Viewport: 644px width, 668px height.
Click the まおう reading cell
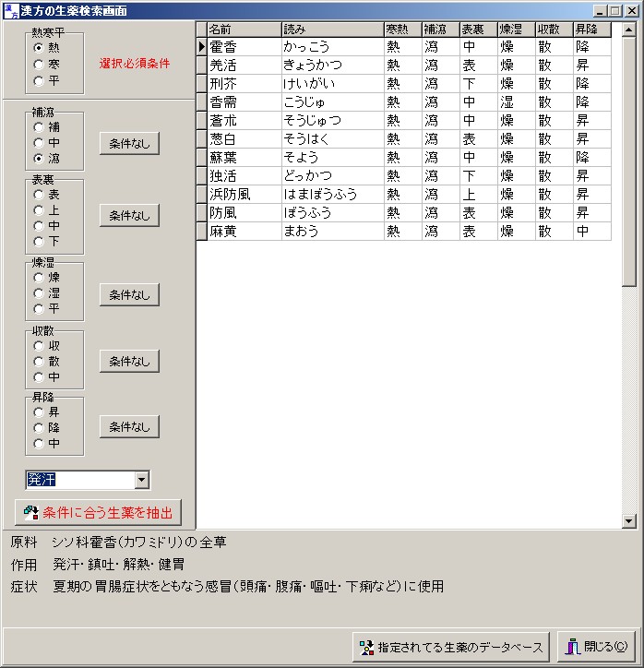(x=333, y=232)
